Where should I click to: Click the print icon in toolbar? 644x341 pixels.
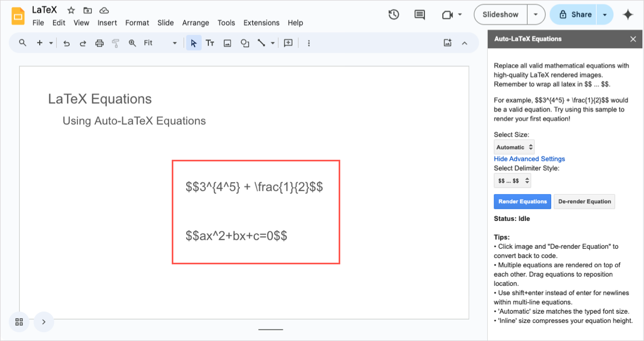pos(99,43)
